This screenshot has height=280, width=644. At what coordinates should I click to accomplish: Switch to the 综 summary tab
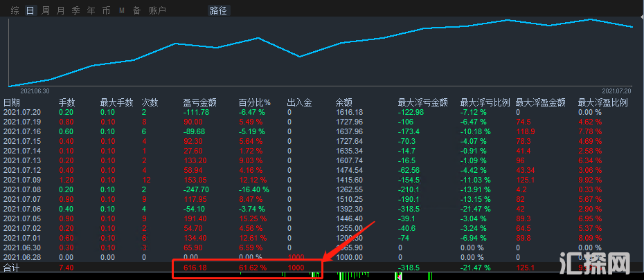pyautogui.click(x=15, y=10)
